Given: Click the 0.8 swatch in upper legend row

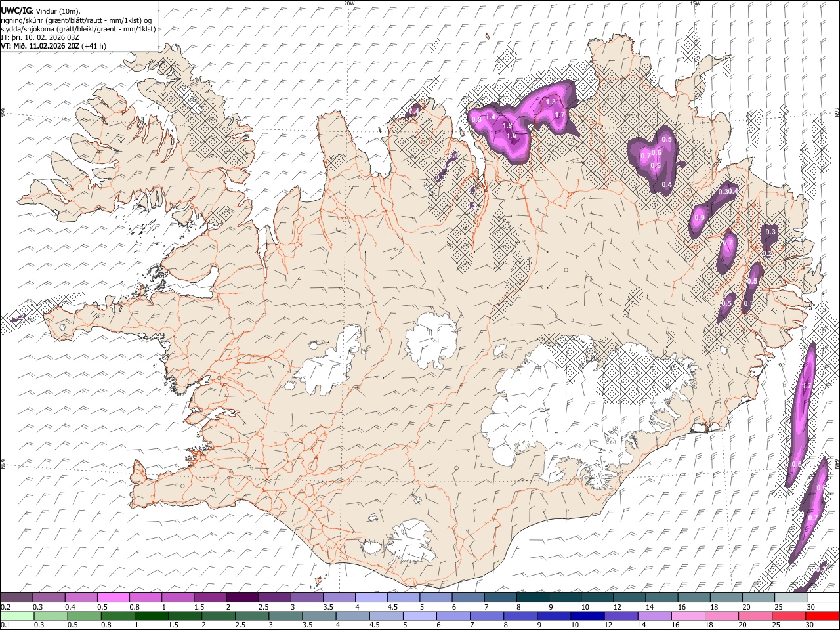Looking at the screenshot, I should coord(146,597).
